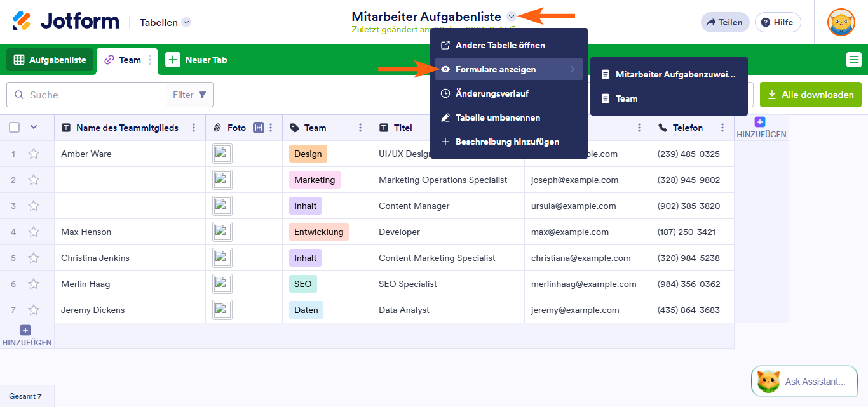
Task: Open the Filter dropdown above the table
Action: point(189,94)
